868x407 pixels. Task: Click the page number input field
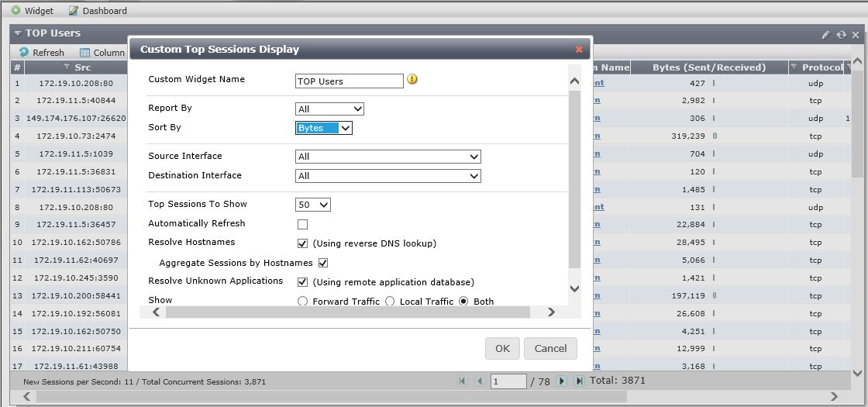(x=508, y=381)
